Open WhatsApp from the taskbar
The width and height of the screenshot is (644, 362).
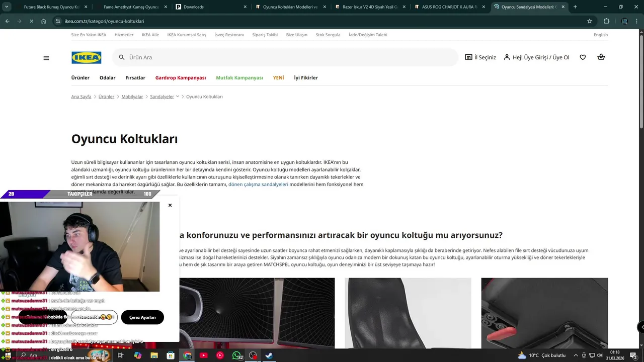[236, 355]
